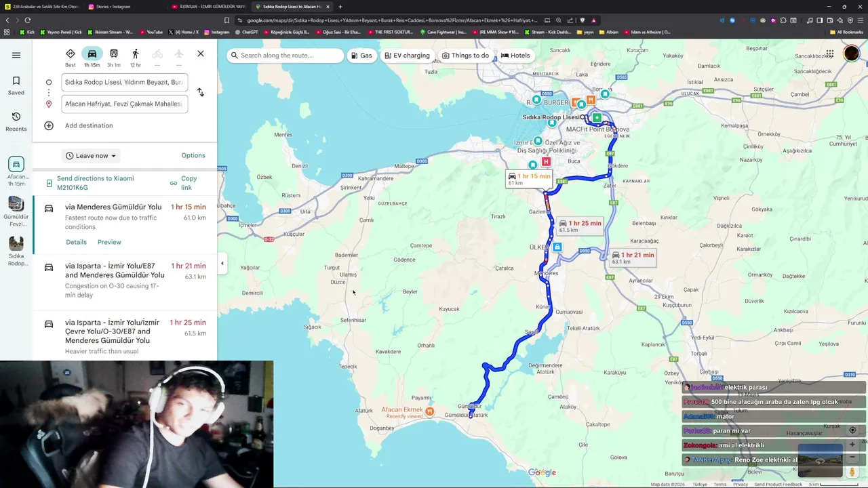Open a new browser tab

340,7
